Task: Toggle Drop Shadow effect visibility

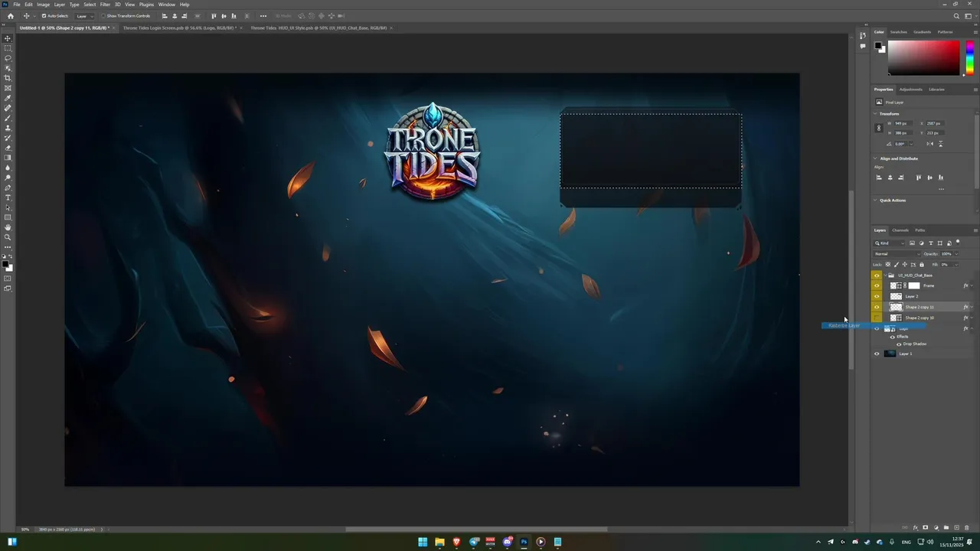Action: (899, 344)
